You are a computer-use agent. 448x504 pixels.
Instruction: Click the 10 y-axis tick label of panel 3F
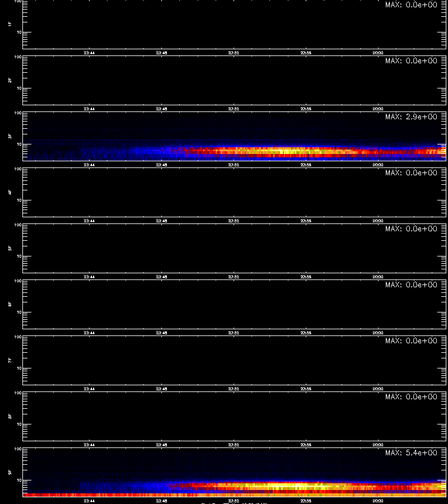(x=19, y=144)
